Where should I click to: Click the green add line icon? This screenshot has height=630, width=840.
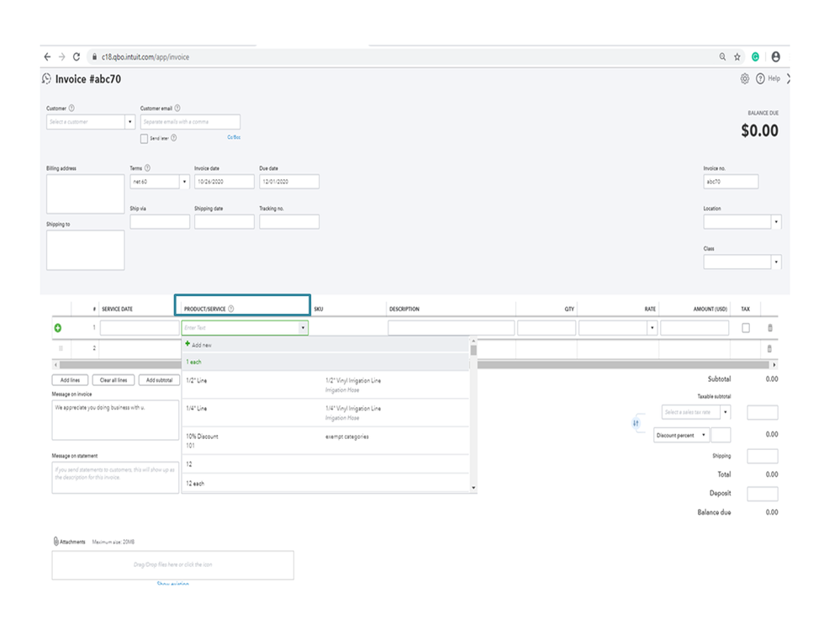pyautogui.click(x=58, y=328)
